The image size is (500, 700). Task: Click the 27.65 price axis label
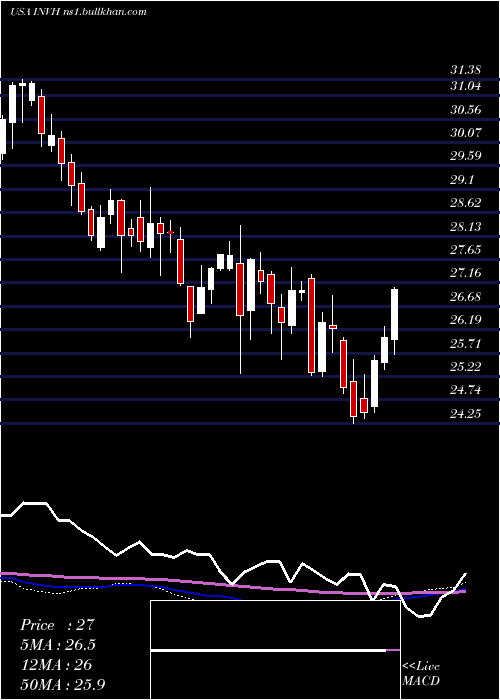tap(465, 250)
